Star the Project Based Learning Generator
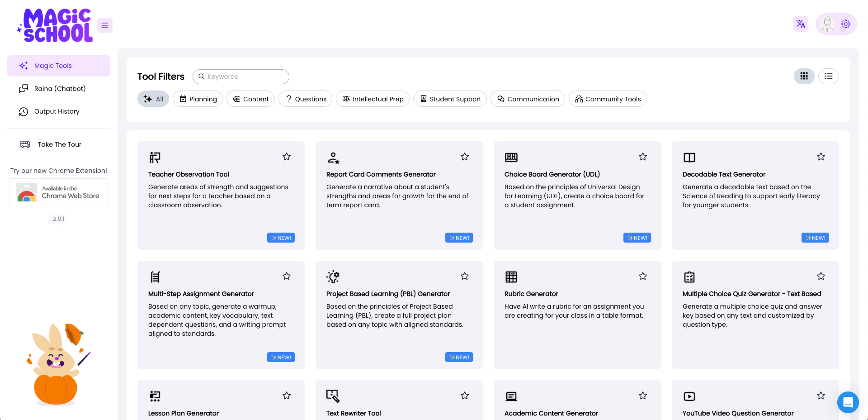This screenshot has width=868, height=420. point(465,276)
